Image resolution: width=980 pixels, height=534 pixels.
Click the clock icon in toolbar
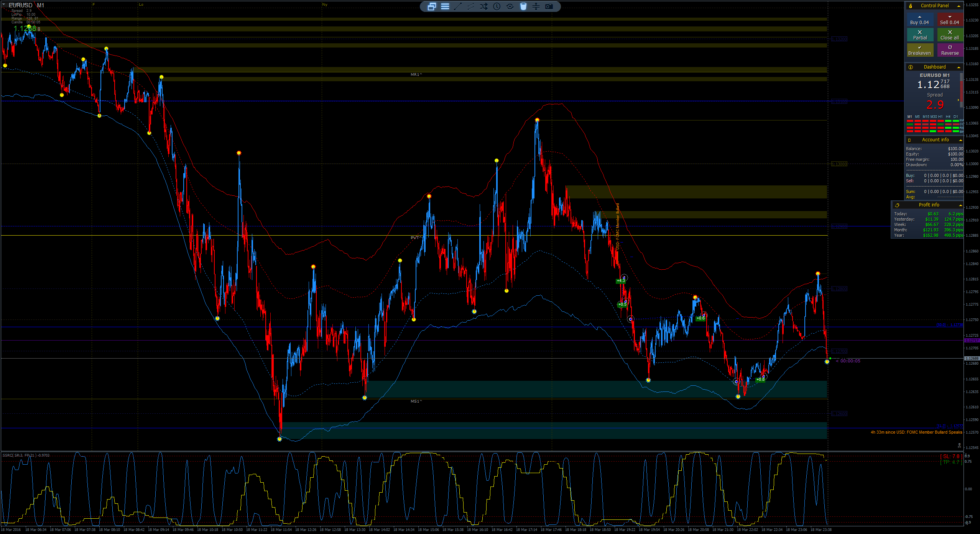[x=497, y=7]
